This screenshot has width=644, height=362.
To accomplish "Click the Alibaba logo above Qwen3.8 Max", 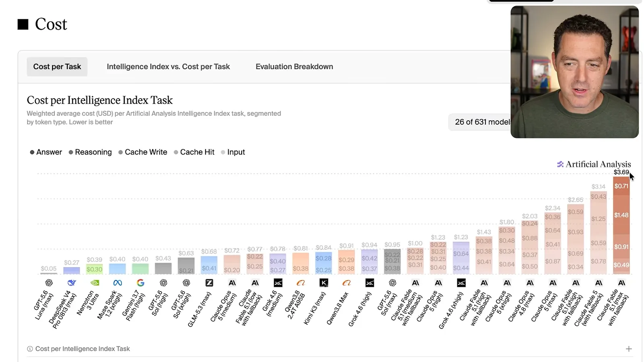I will (347, 283).
